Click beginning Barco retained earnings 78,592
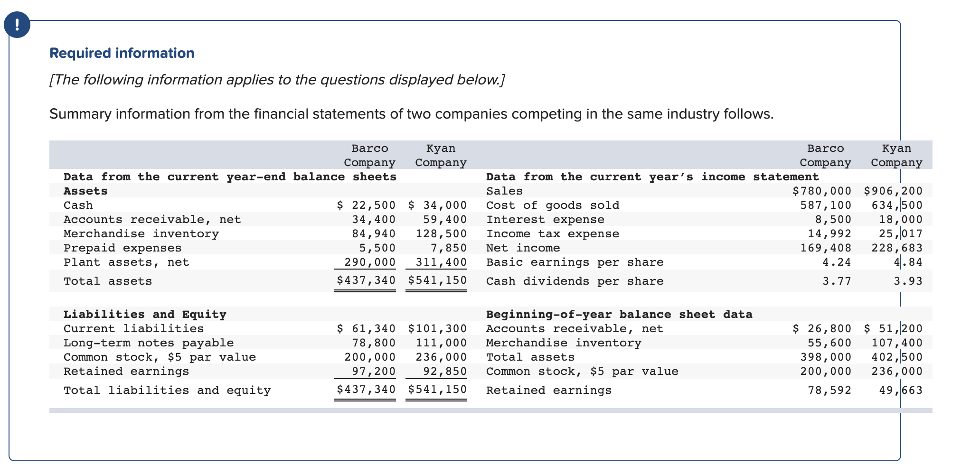980x466 pixels. 829,390
